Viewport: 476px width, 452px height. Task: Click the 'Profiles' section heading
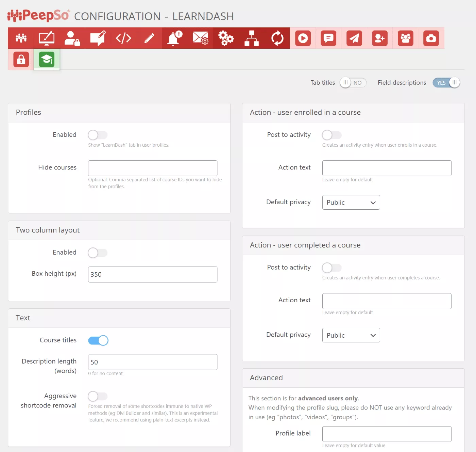(29, 112)
